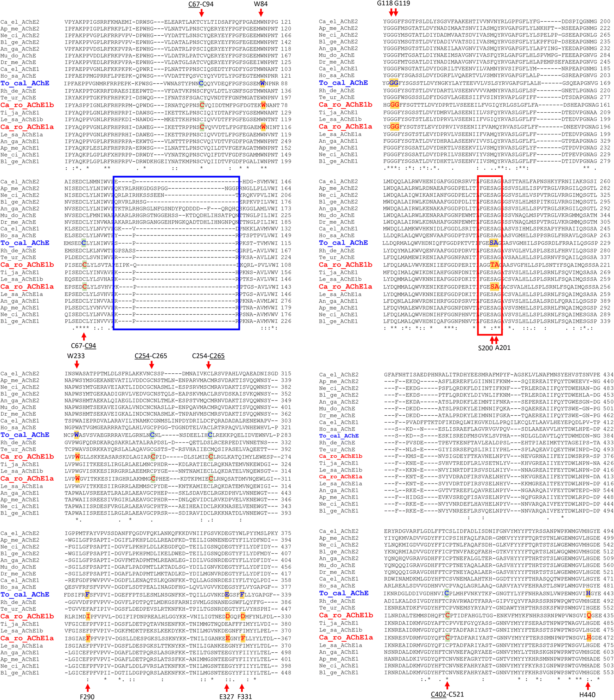Select Ca_ro_AChE1b label of row ending 161

345,104
